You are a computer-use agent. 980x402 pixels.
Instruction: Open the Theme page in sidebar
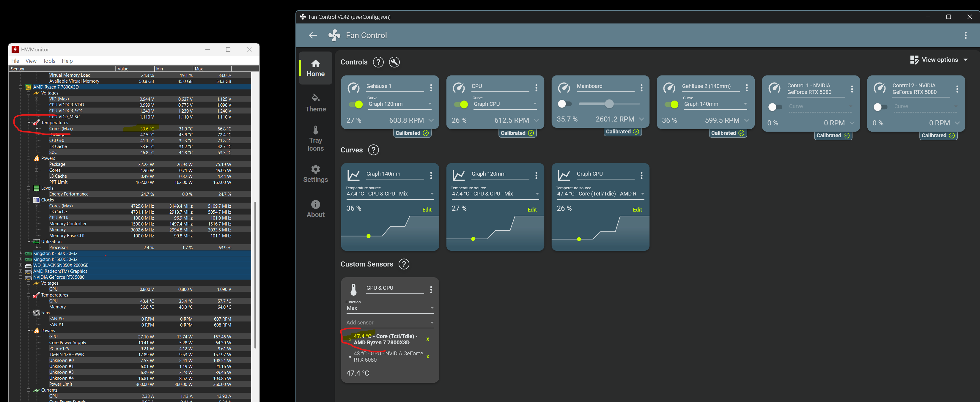click(x=315, y=103)
